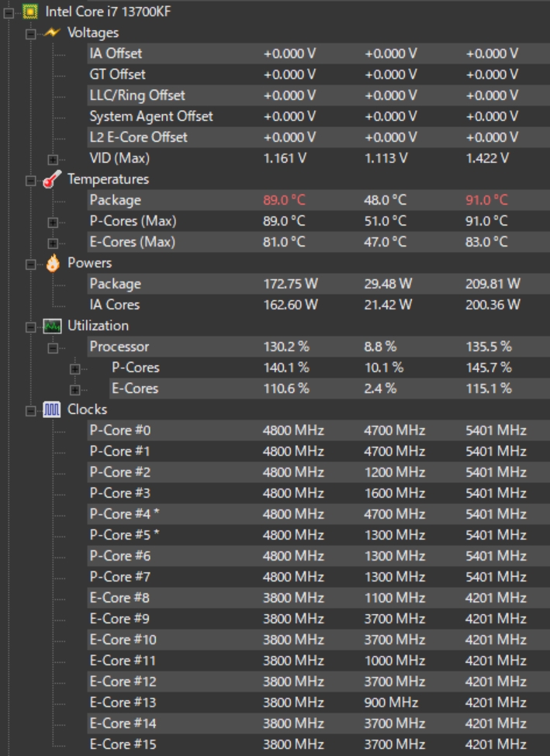Click the Utilization graph icon
The image size is (550, 756).
[x=52, y=326]
